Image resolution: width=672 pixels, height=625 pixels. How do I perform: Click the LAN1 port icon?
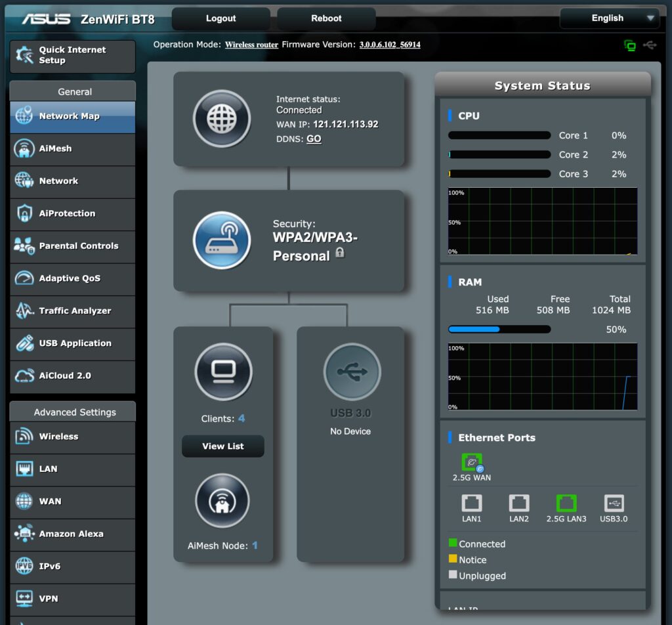click(x=471, y=503)
